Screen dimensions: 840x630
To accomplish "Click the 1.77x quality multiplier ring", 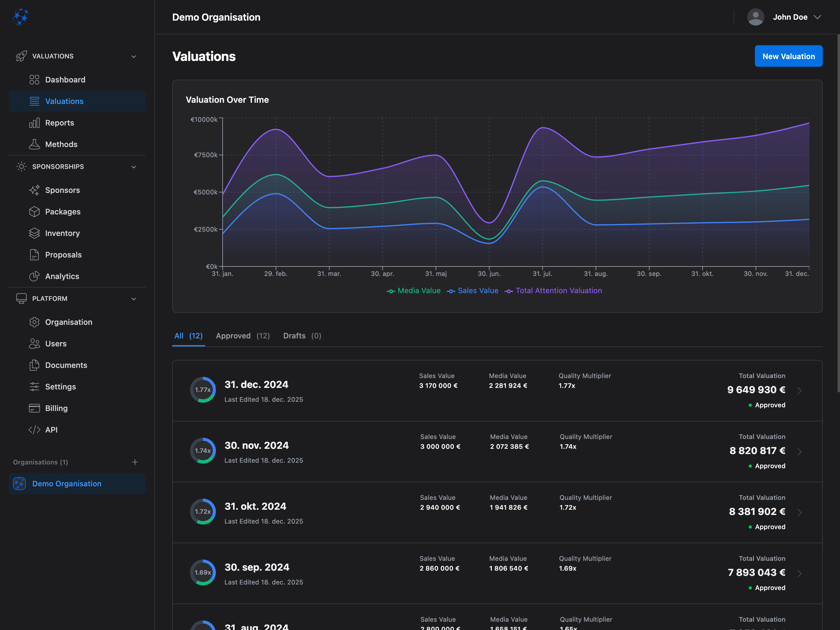I will coord(203,389).
